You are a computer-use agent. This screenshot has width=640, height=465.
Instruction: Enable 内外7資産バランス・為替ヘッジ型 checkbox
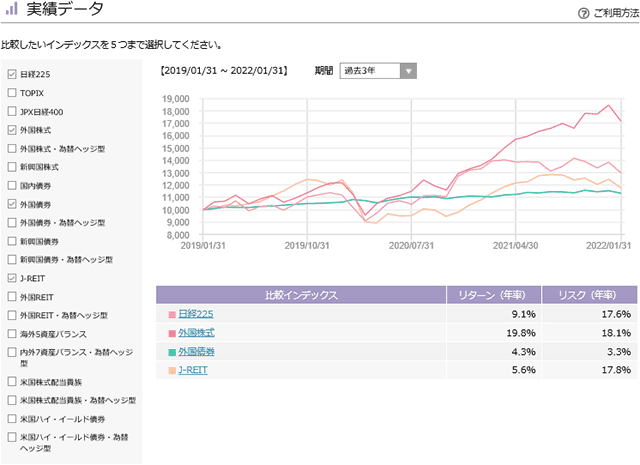[x=12, y=352]
